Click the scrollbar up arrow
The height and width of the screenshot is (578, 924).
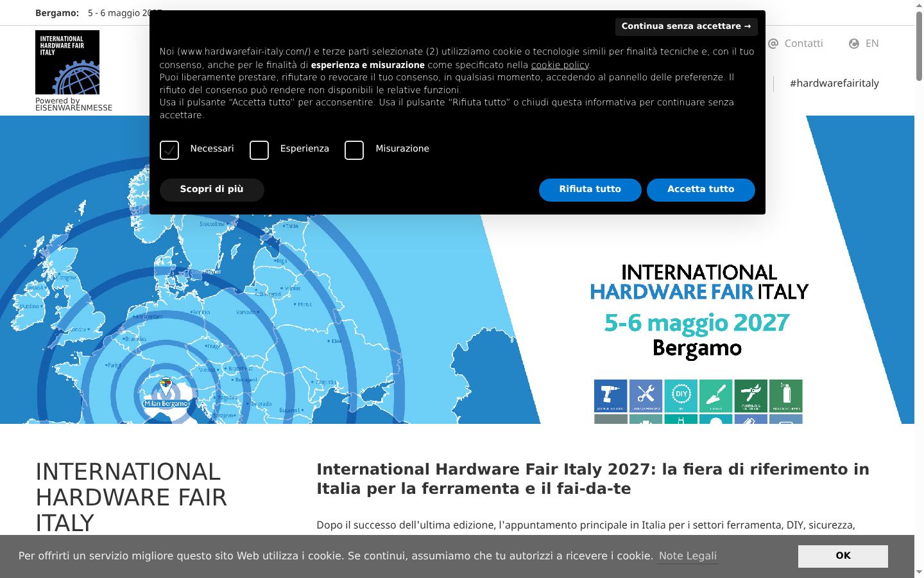(919, 5)
